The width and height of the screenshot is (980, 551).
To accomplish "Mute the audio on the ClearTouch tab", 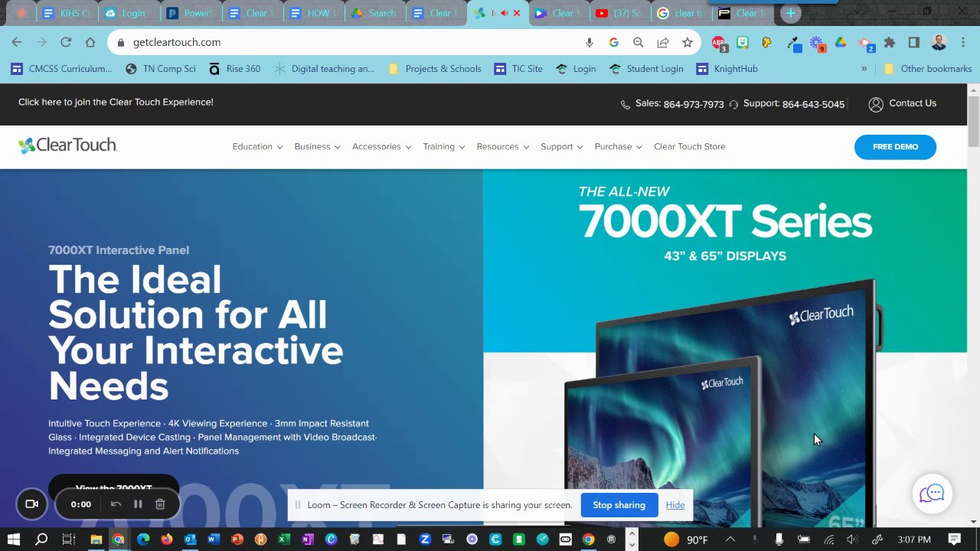I will point(505,13).
